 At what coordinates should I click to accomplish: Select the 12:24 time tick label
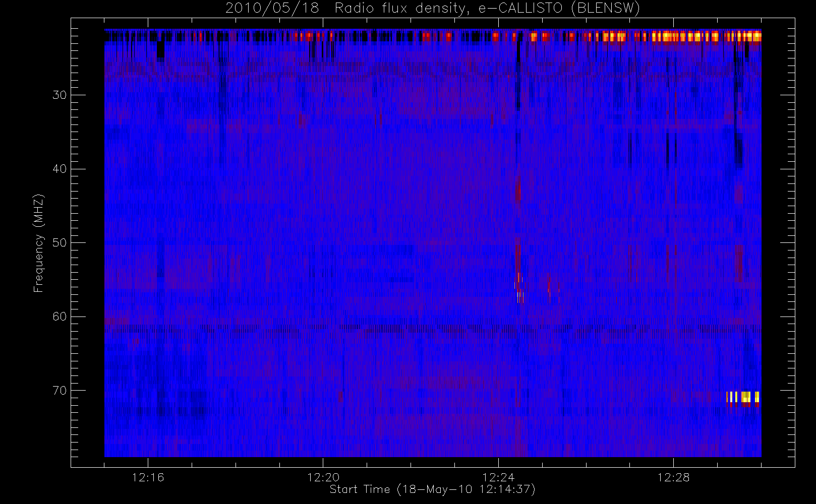[498, 477]
